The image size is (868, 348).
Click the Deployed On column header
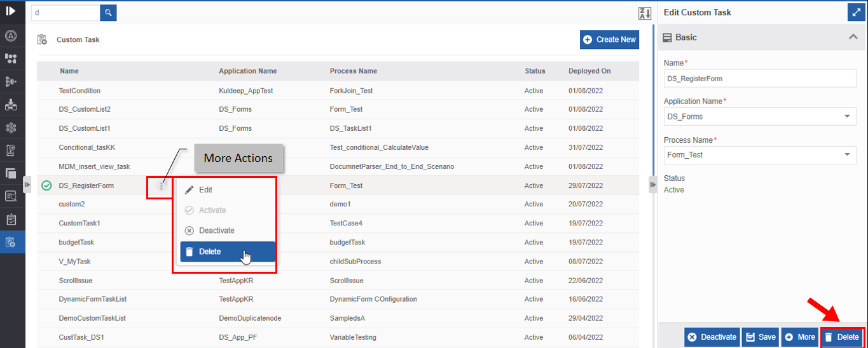click(x=589, y=71)
